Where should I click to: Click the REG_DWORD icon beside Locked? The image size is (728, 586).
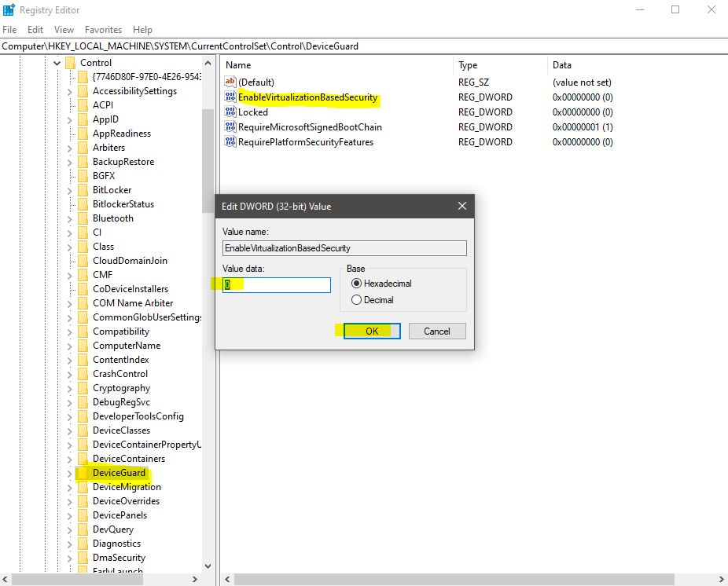coord(231,112)
